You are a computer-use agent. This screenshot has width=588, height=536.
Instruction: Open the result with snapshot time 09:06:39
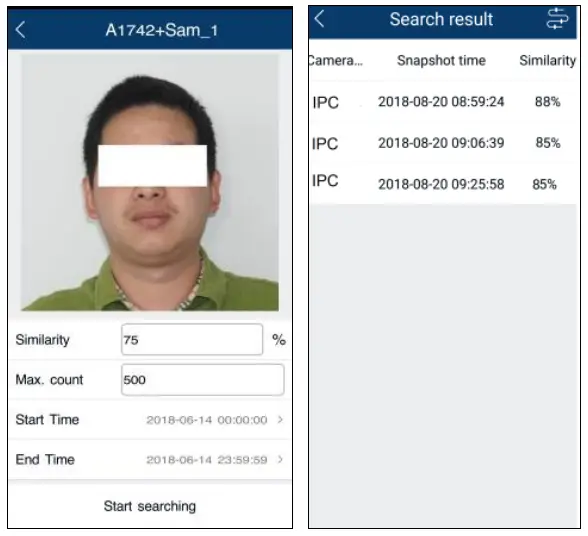tap(442, 143)
